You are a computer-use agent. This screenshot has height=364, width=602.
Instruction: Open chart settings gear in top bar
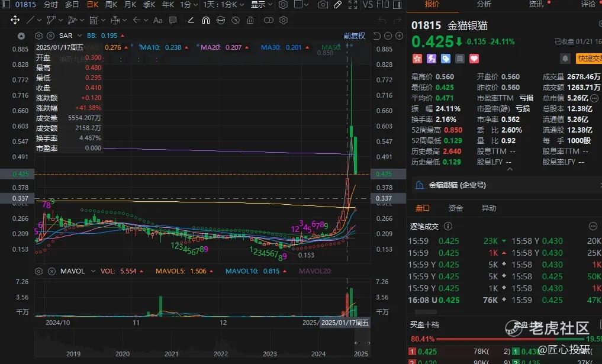tap(283, 5)
